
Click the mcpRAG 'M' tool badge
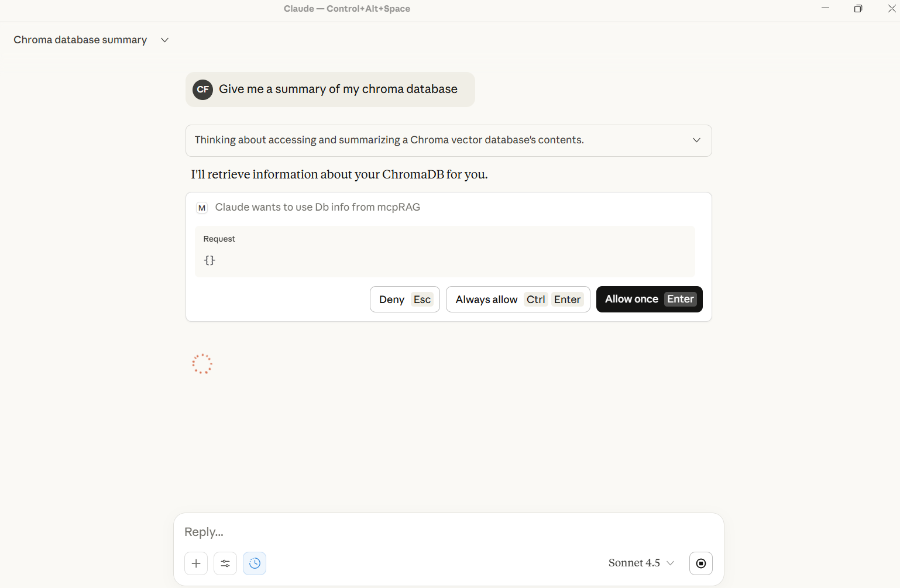pyautogui.click(x=201, y=207)
